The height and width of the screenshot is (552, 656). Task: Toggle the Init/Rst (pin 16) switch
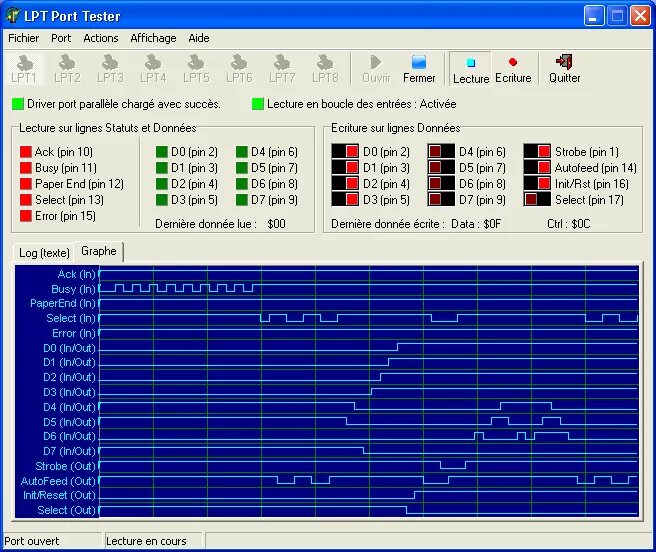pyautogui.click(x=537, y=183)
